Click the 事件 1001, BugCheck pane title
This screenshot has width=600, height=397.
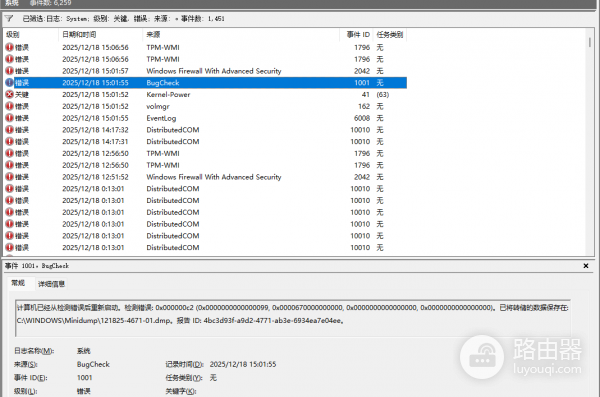pyautogui.click(x=37, y=266)
